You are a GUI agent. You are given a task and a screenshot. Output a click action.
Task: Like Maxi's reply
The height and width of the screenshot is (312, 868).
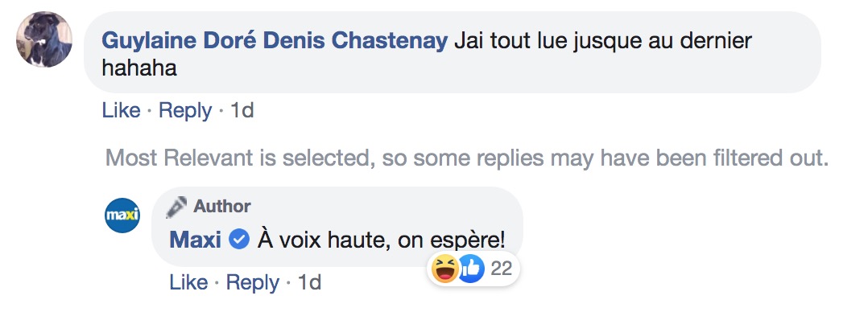(x=188, y=283)
